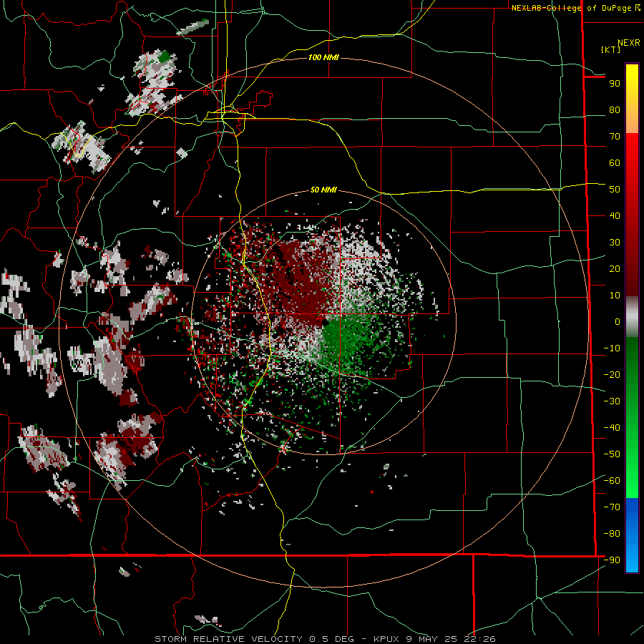Click the 20 value on the velocity scale
Image resolution: width=644 pixels, height=644 pixels.
pos(615,269)
